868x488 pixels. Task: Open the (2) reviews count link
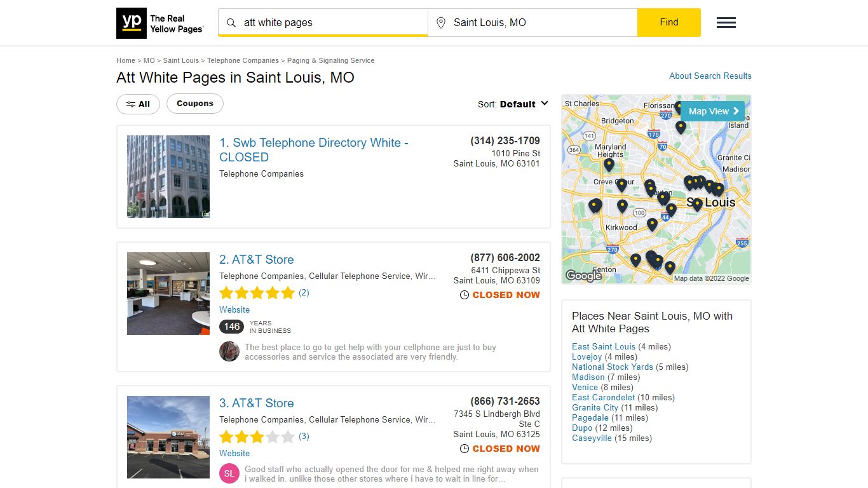pyautogui.click(x=304, y=293)
